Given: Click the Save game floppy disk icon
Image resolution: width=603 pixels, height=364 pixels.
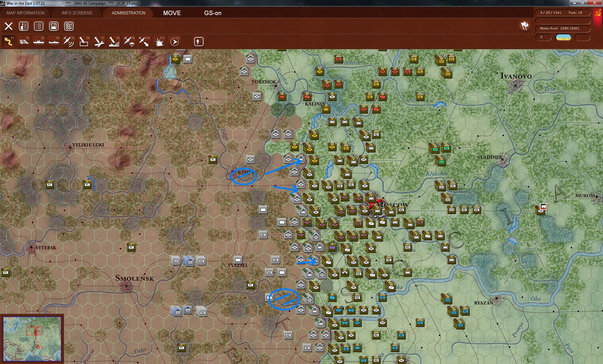Looking at the screenshot, I should pyautogui.click(x=54, y=26).
